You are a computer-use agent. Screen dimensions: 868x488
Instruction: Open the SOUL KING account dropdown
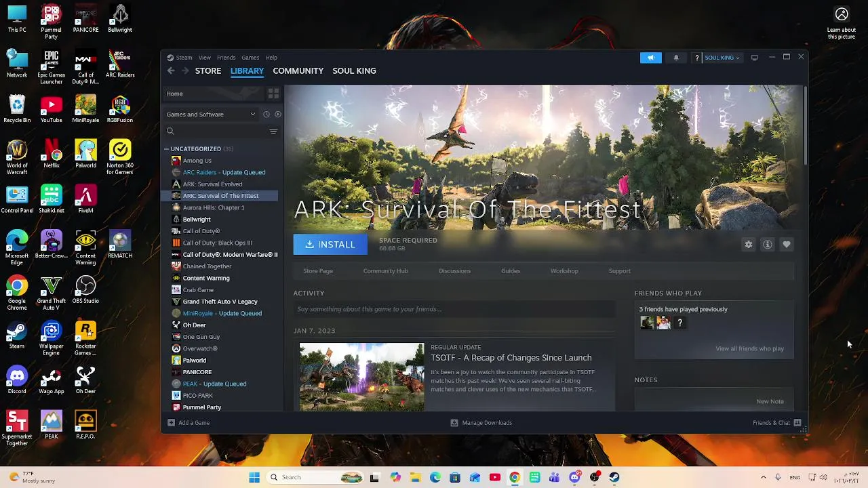tap(722, 58)
